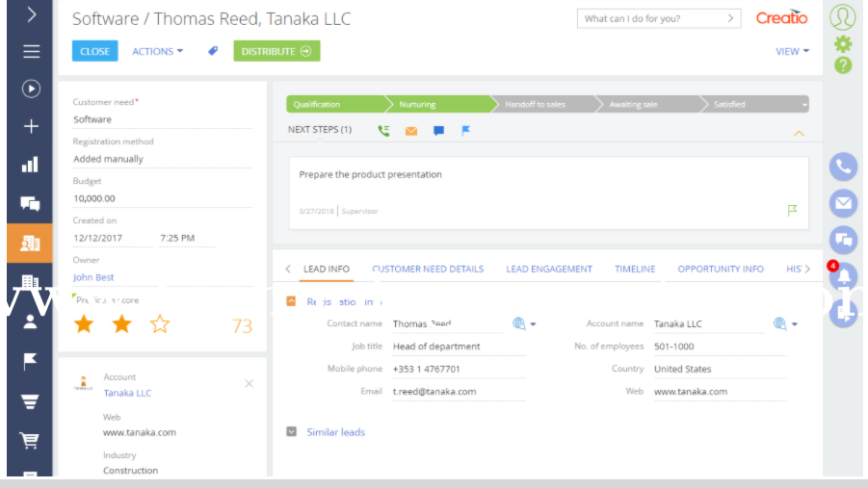This screenshot has width=868, height=488.
Task: Open the feed chat bubbles sidebar icon
Action: click(31, 204)
